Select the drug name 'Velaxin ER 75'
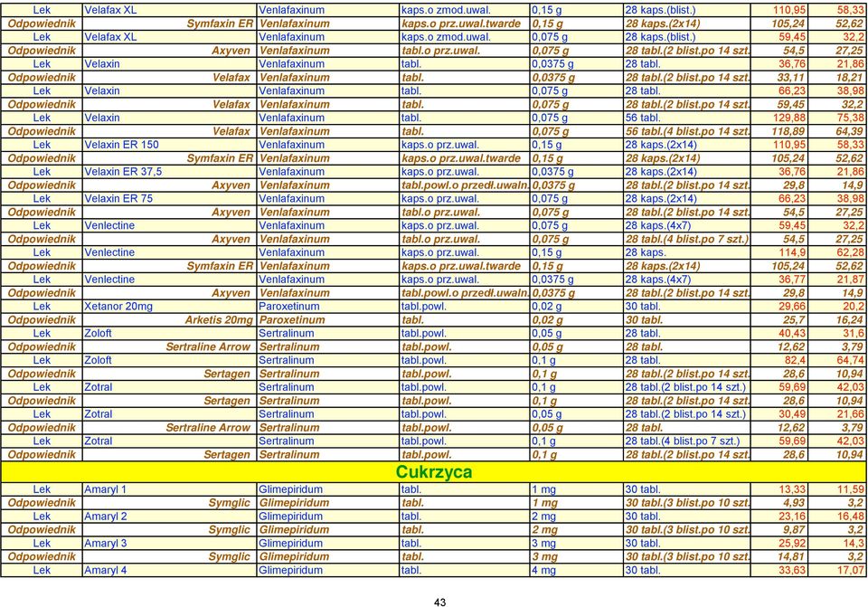 click(x=118, y=198)
